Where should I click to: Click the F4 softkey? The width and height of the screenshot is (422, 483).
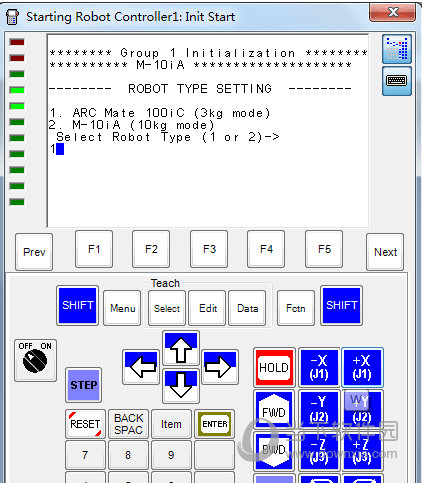(266, 249)
